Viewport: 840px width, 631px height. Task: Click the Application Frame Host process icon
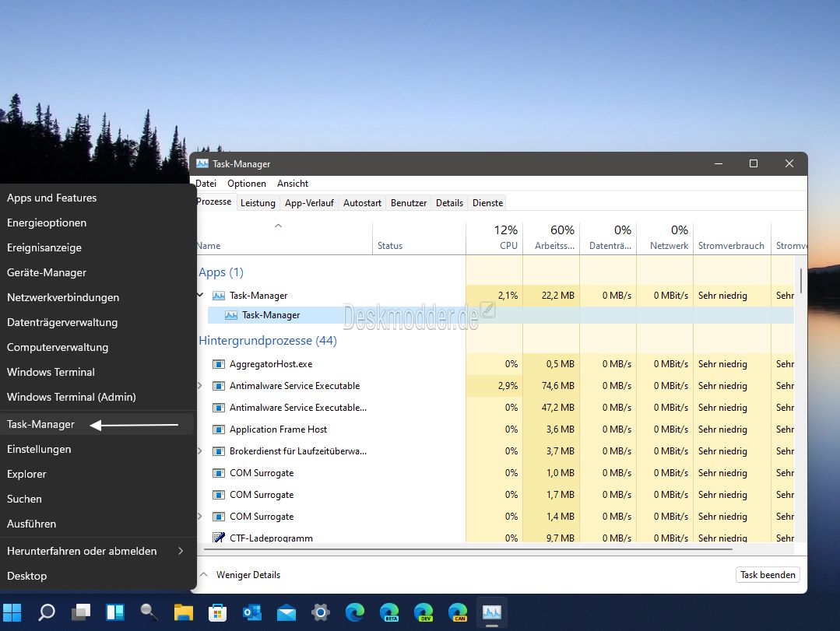click(219, 429)
